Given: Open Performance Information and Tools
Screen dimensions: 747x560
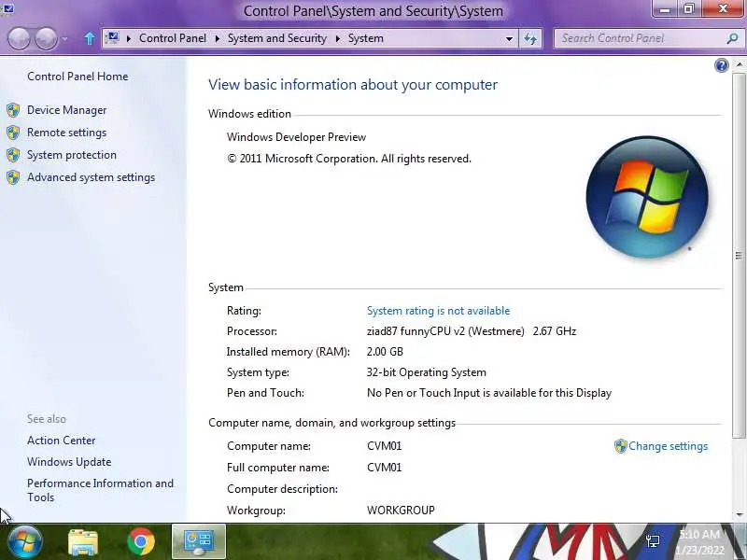Looking at the screenshot, I should pyautogui.click(x=100, y=490).
